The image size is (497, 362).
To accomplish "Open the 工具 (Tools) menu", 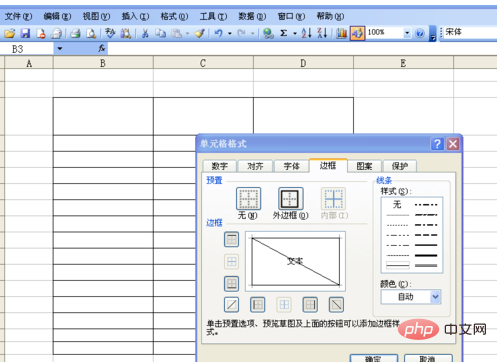I will (213, 16).
